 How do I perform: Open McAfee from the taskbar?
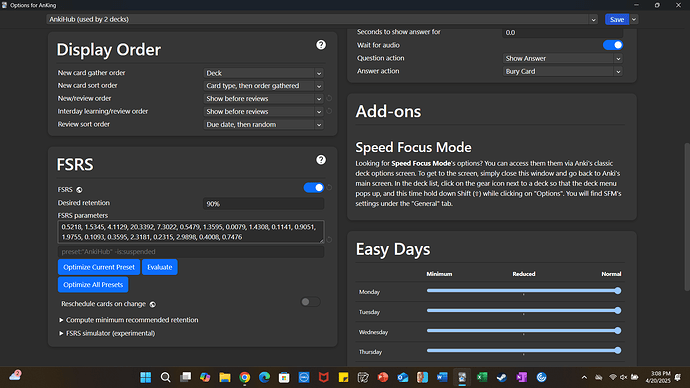324,377
